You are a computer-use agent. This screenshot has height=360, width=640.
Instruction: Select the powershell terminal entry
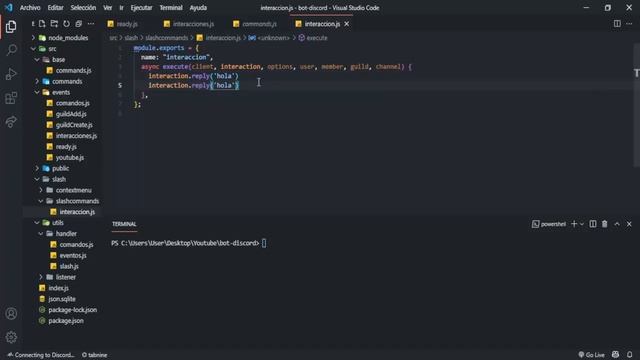(549, 224)
